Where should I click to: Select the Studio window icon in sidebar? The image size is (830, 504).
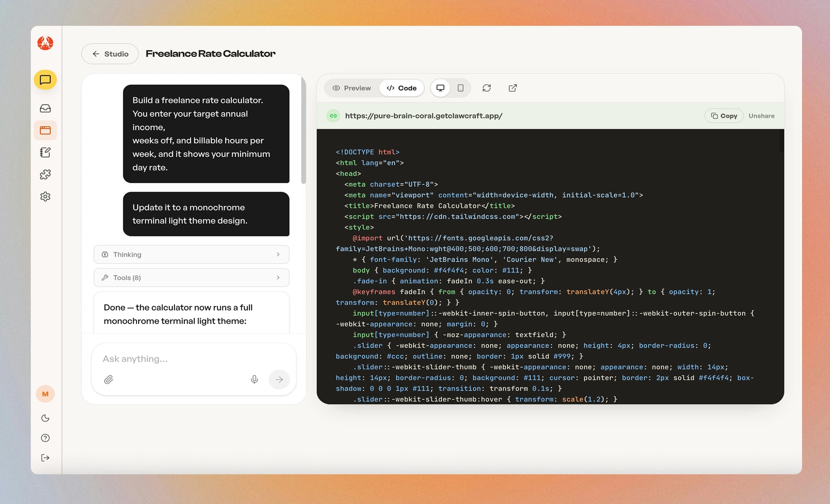[45, 131]
